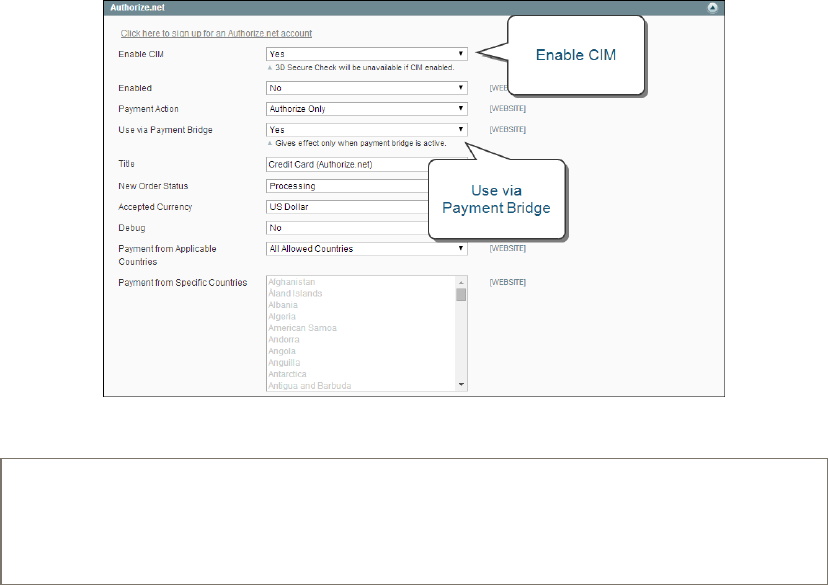
Task: Open the Enabled dropdown set to No
Action: pyautogui.click(x=366, y=88)
